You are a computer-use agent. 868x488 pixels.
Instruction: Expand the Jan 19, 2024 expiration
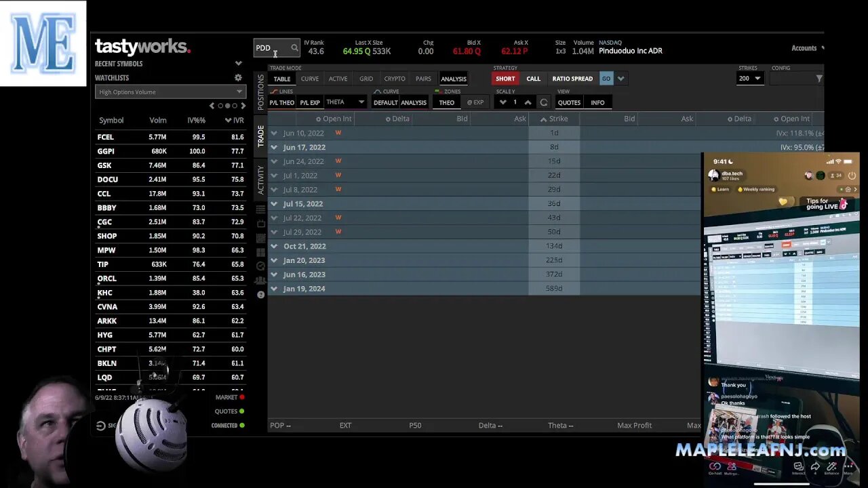coord(274,289)
